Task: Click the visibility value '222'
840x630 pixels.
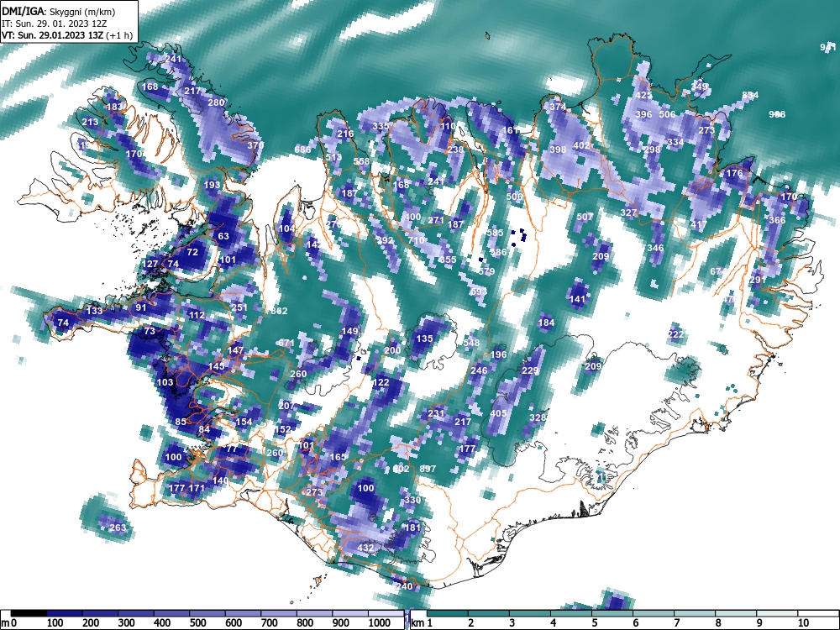Action: (x=676, y=335)
